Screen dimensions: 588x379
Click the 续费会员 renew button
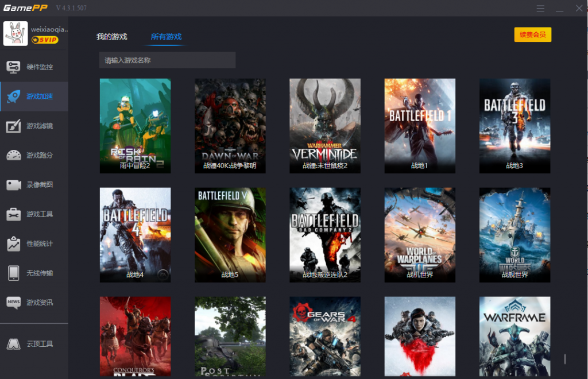pos(532,34)
